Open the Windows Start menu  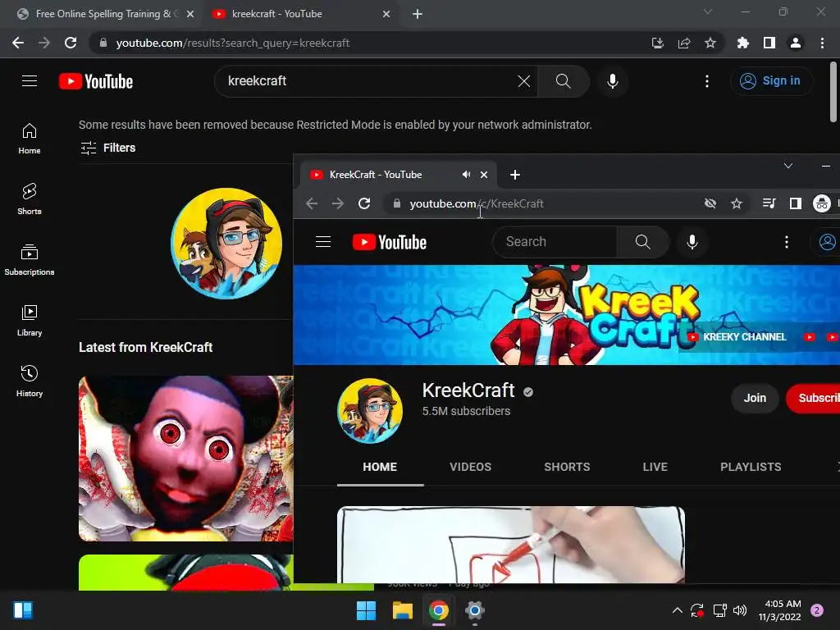coord(367,610)
